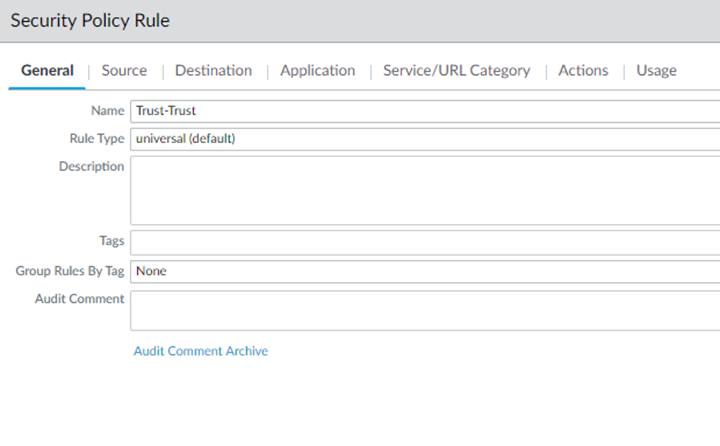Open the Service/URL Category tab
This screenshot has height=446, width=720.
(456, 70)
